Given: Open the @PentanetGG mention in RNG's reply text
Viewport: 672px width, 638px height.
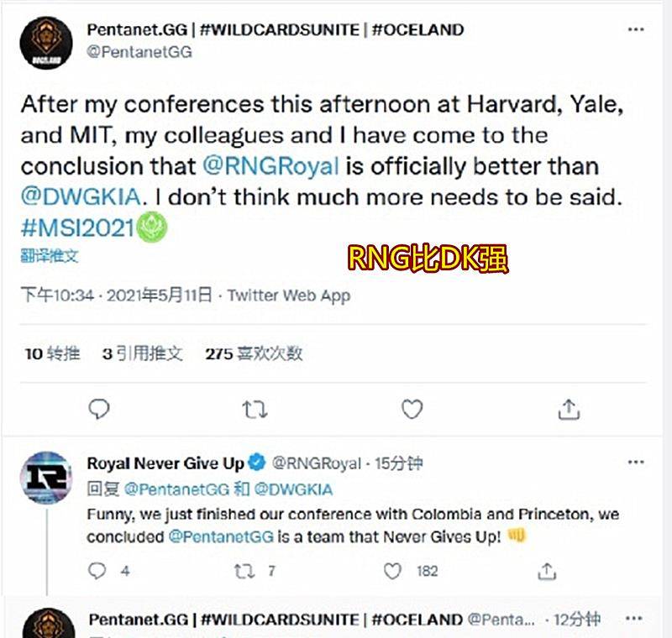Looking at the screenshot, I should (221, 537).
